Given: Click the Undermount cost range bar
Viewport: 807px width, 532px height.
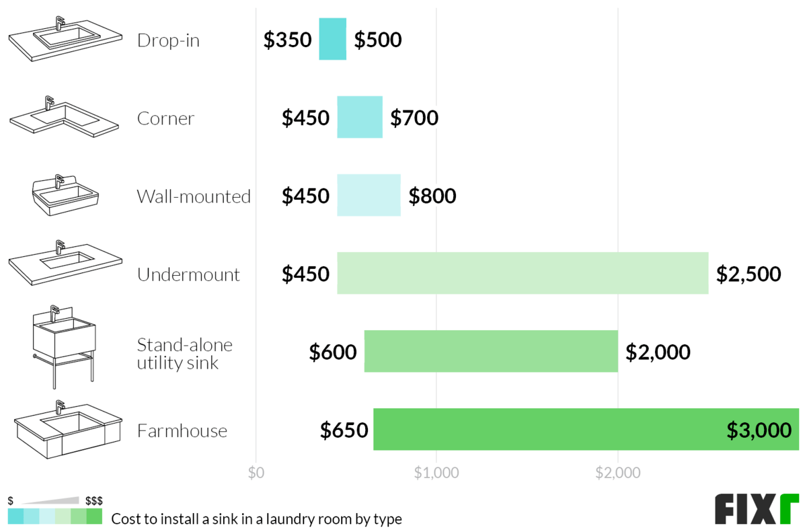Looking at the screenshot, I should click(x=522, y=273).
